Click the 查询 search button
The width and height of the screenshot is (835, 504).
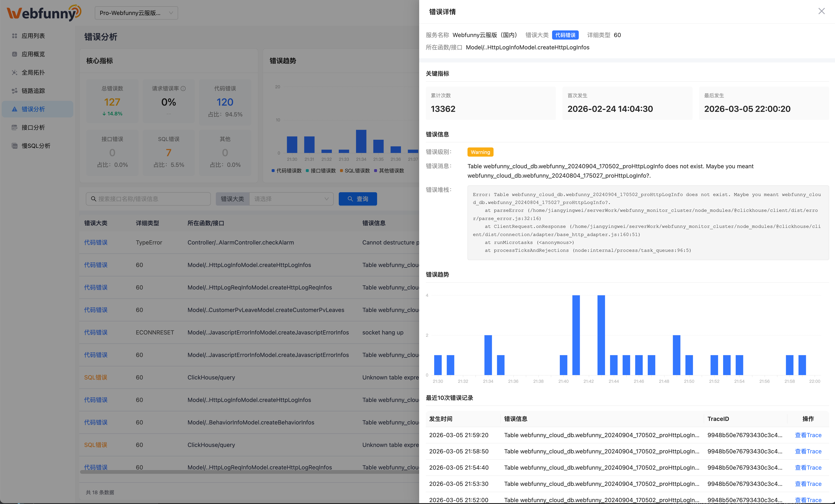tap(357, 199)
